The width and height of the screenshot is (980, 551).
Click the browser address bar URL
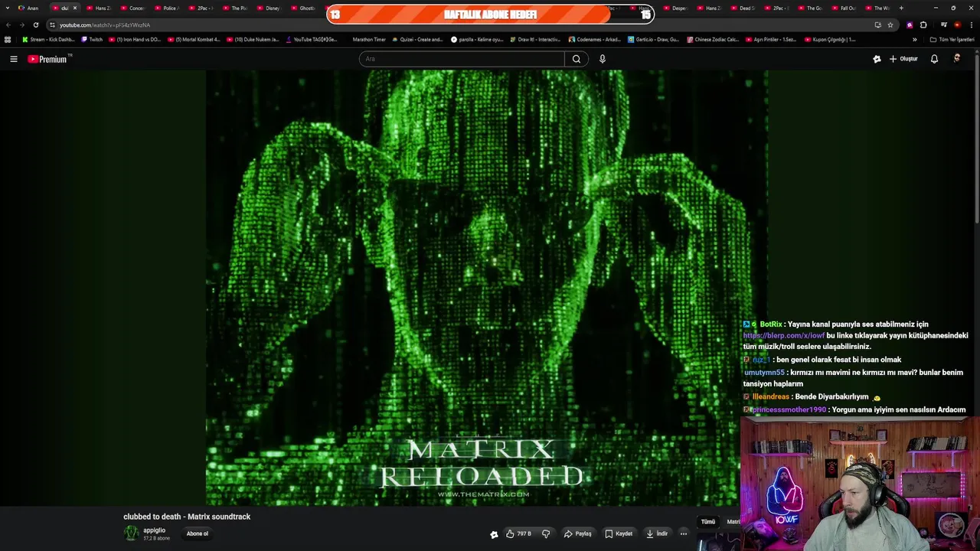(x=105, y=24)
